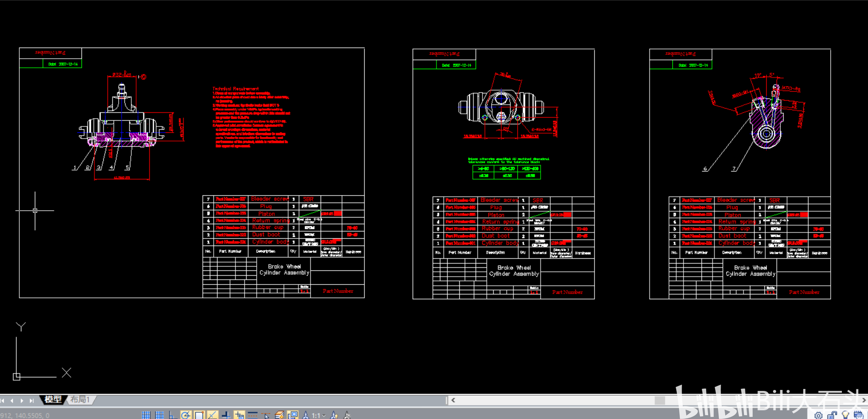Select balloon number 5 in left drawing
This screenshot has width=868, height=419.
click(x=127, y=168)
